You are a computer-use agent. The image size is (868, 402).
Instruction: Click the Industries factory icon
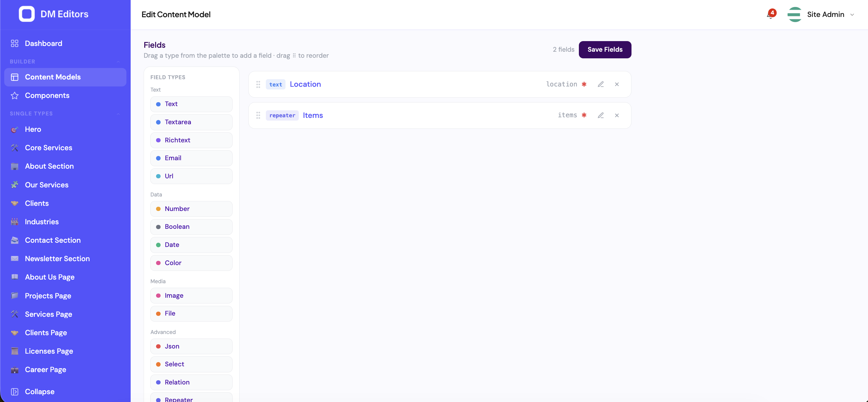(15, 222)
